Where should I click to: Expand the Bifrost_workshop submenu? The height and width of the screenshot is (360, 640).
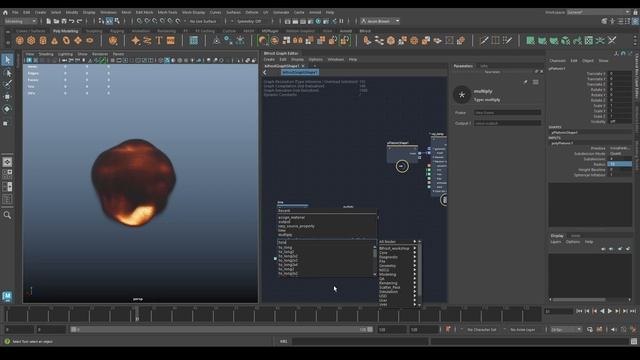(x=398, y=248)
